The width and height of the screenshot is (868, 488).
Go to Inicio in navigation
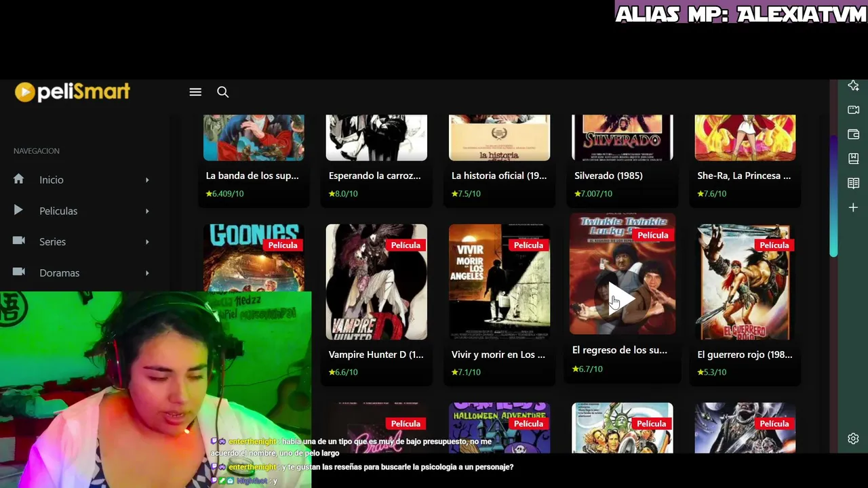point(52,180)
